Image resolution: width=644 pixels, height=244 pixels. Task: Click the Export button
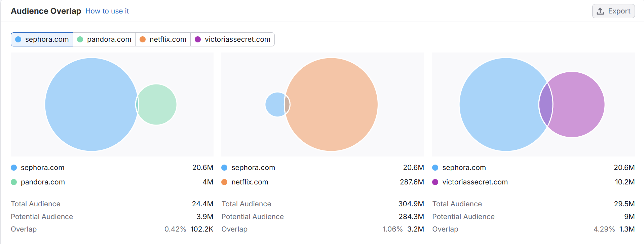click(x=613, y=11)
